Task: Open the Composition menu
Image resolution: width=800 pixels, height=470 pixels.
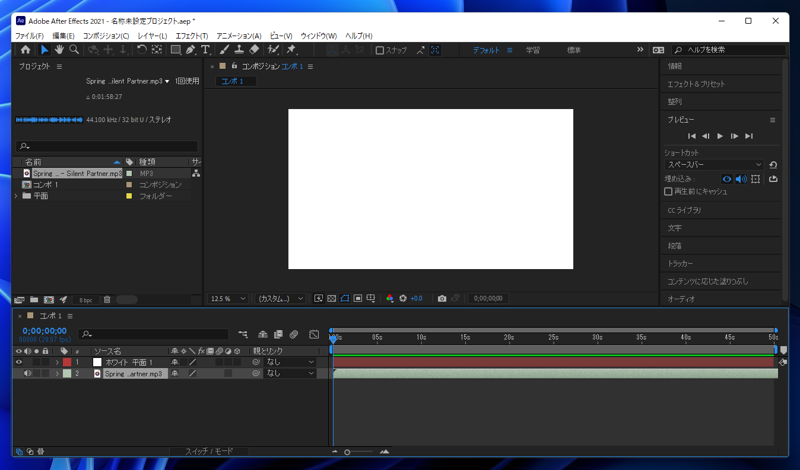Action: tap(106, 36)
